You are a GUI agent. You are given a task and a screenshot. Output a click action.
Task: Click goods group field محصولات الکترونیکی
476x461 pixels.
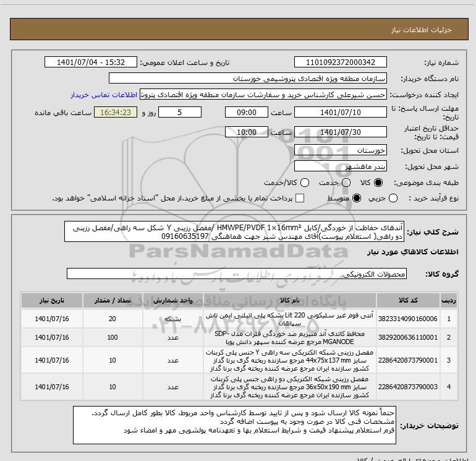(237, 274)
